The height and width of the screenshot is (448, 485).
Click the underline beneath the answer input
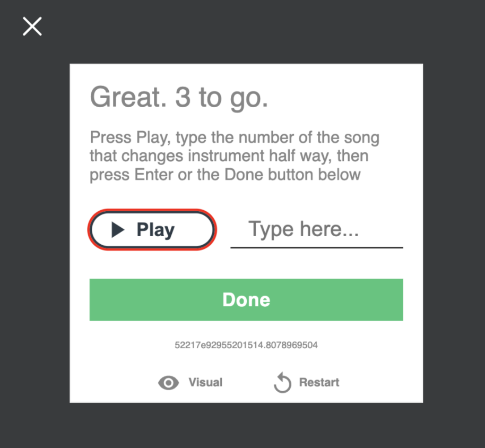pyautogui.click(x=317, y=247)
